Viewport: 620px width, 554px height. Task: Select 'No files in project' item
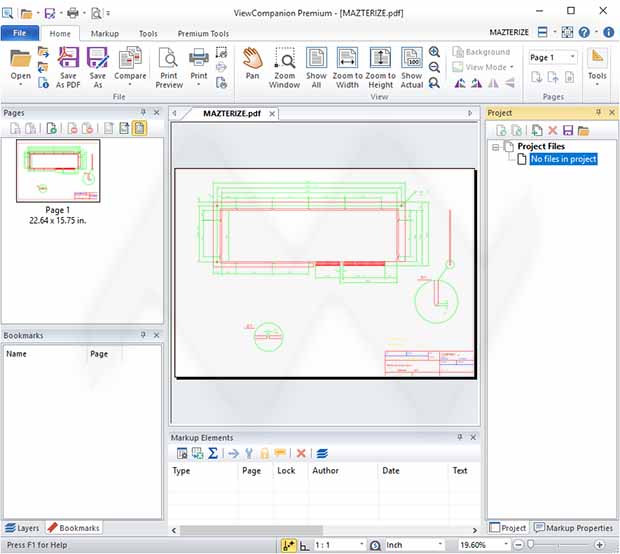tap(563, 159)
